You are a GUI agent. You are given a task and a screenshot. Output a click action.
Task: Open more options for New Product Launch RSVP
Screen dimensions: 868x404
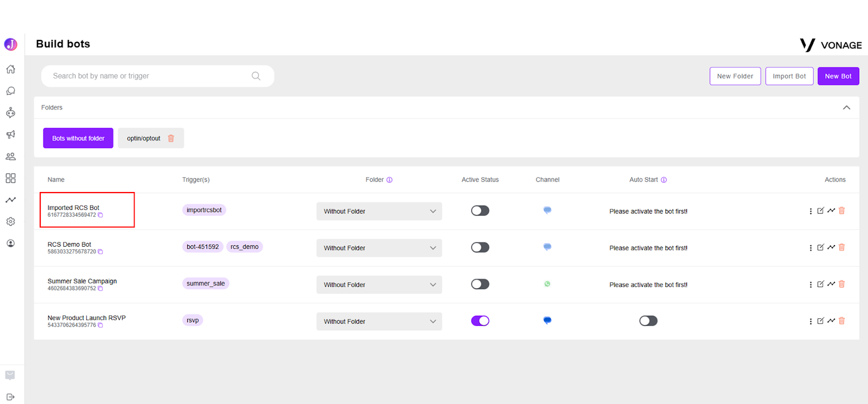(810, 321)
